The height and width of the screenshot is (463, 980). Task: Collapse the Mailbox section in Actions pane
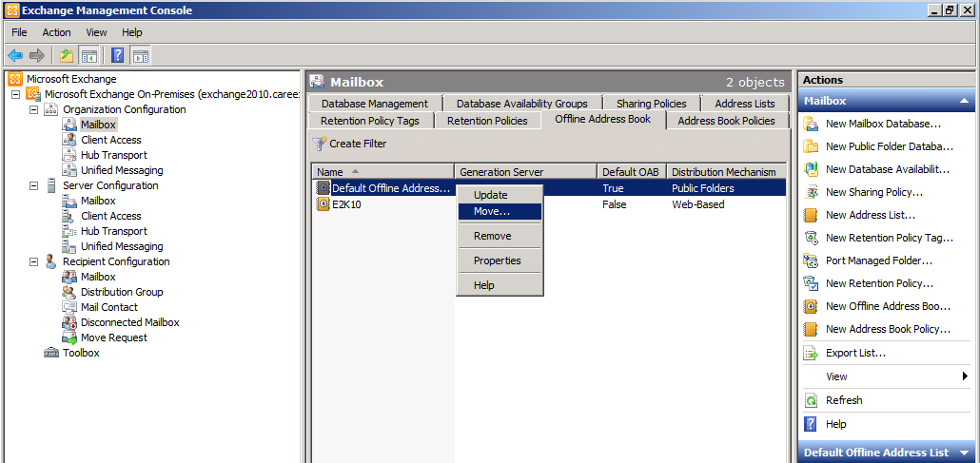[965, 101]
